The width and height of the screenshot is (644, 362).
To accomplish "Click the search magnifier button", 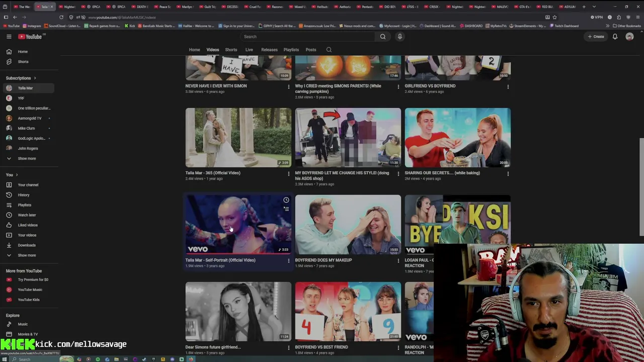I will click(x=383, y=37).
